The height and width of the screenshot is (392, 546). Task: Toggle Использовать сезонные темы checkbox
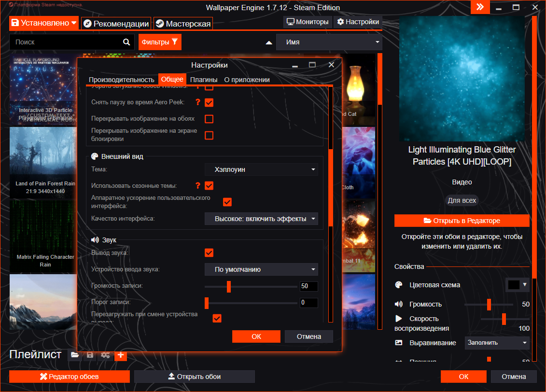pyautogui.click(x=209, y=185)
